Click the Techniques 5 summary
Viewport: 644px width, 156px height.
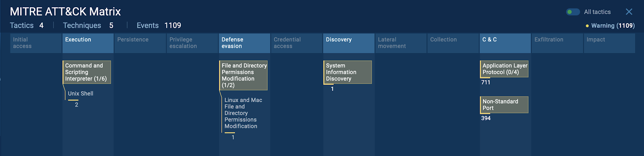tap(88, 25)
